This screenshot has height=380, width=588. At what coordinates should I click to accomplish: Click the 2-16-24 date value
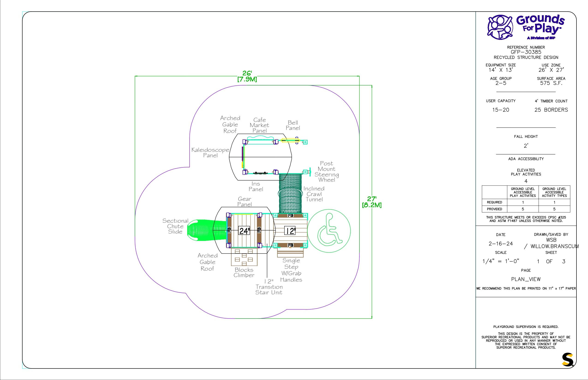pyautogui.click(x=501, y=244)
